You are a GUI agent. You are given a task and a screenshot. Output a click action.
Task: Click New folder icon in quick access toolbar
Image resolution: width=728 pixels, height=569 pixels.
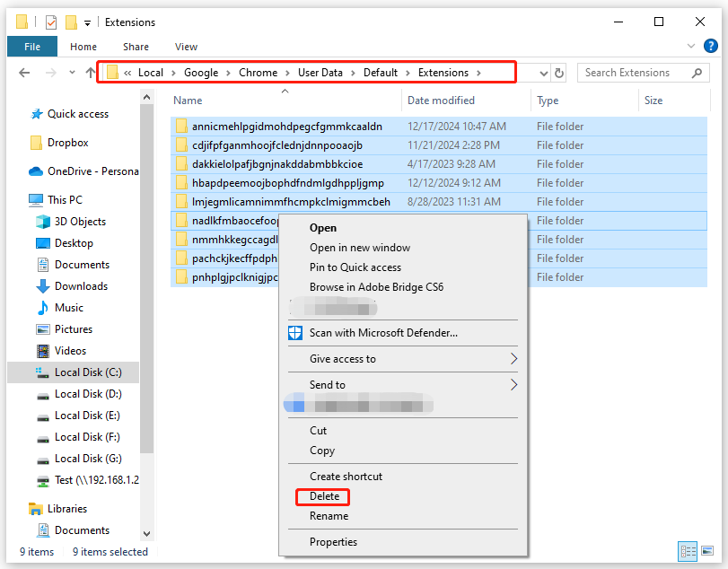pos(71,22)
